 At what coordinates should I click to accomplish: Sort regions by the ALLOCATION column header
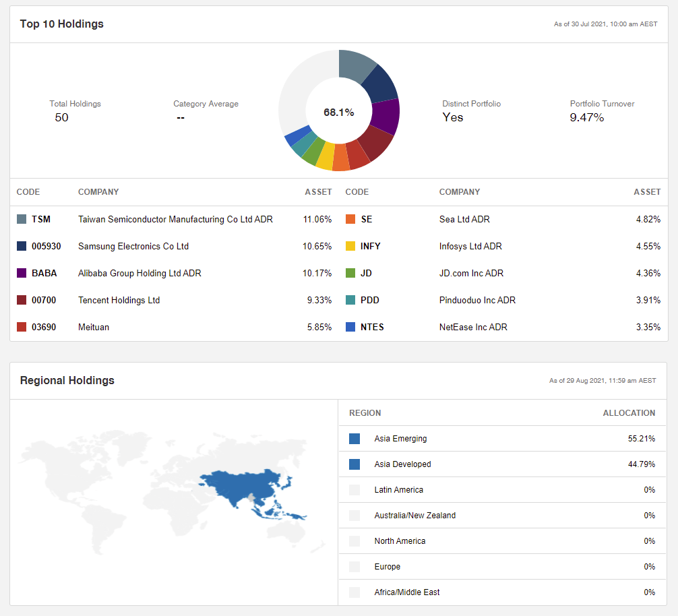click(629, 412)
